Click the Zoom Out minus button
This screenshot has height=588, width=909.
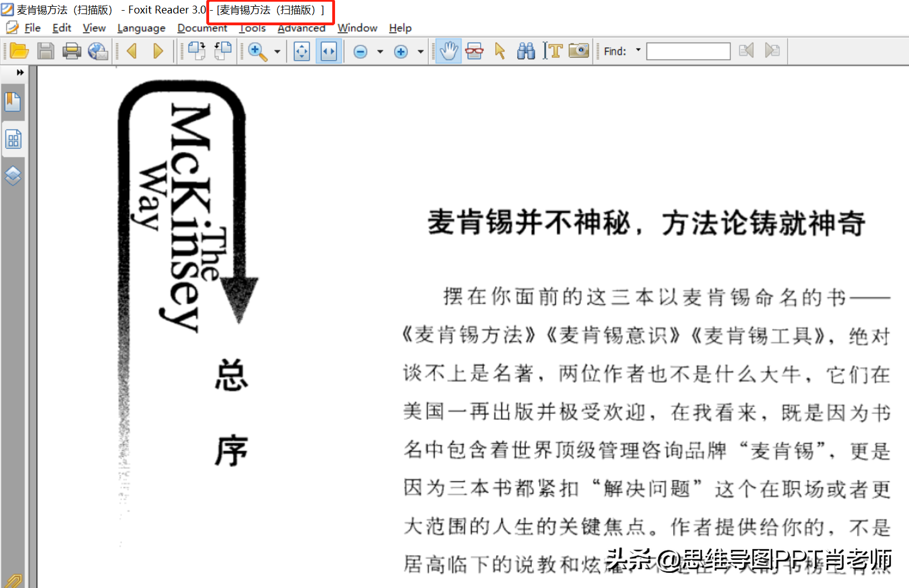360,52
